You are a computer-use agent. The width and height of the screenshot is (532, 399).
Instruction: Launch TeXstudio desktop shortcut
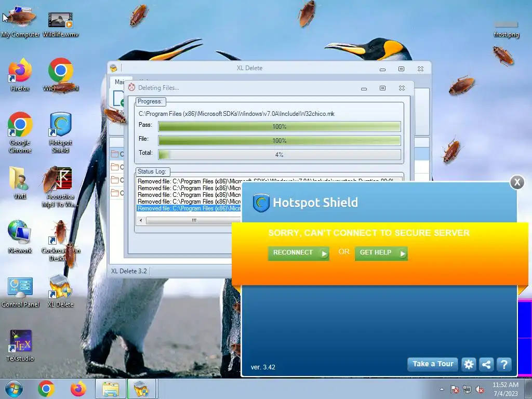[x=20, y=345]
